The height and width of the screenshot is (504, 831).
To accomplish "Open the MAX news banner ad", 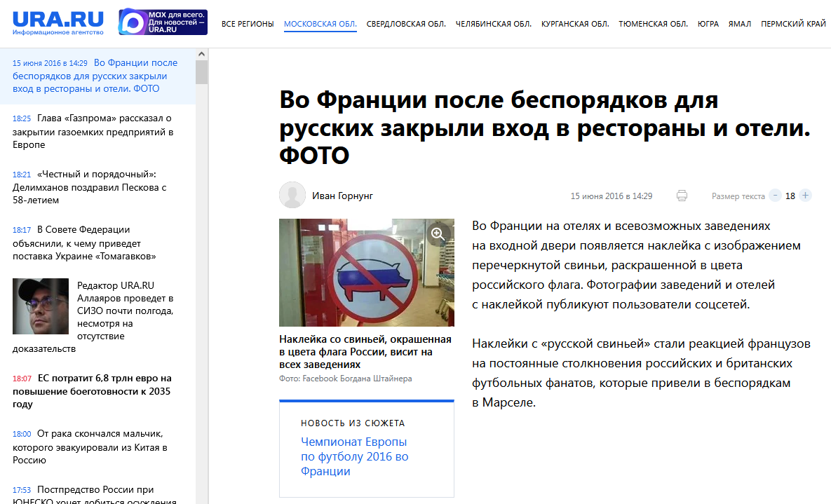I will (x=163, y=22).
